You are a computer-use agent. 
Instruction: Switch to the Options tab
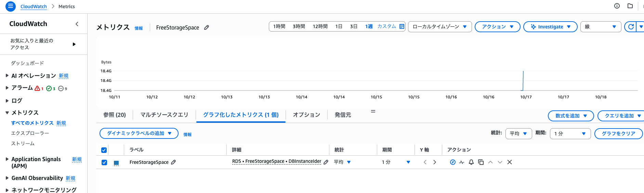[x=306, y=115]
